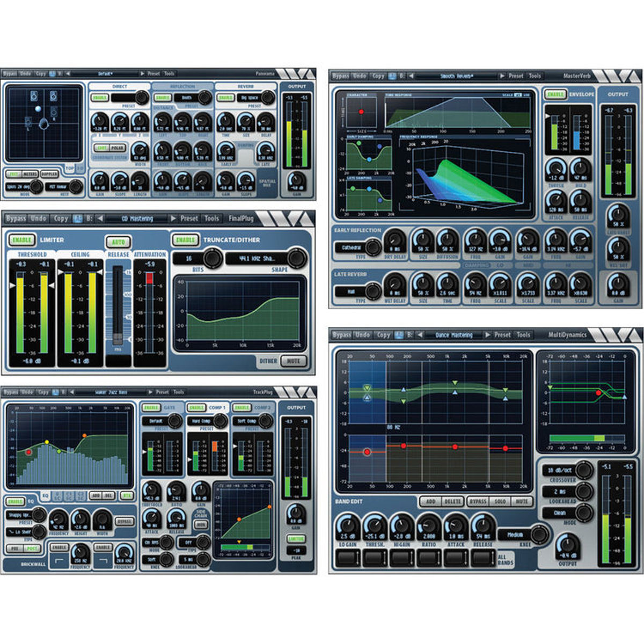The width and height of the screenshot is (644, 644).
Task: Click previous preset arrow in FinalPlug
Action: pos(100,218)
